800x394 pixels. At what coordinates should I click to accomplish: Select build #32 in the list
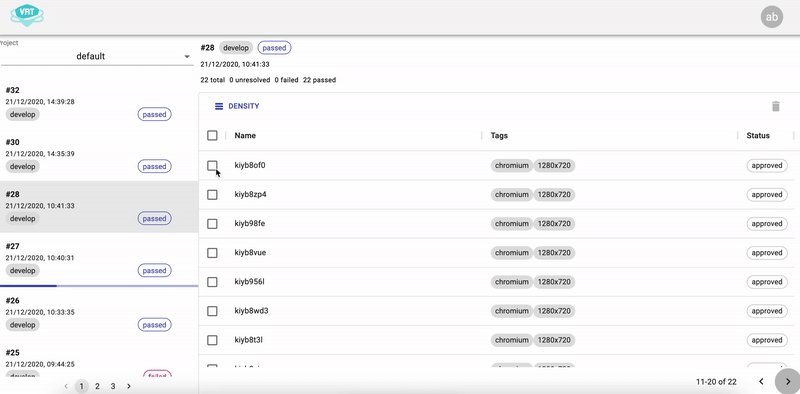coord(99,103)
